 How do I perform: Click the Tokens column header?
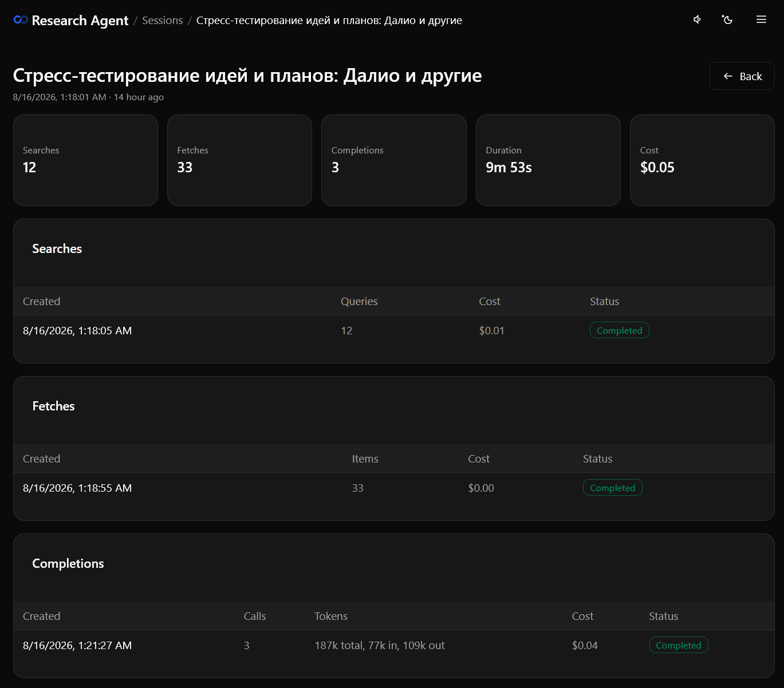331,616
